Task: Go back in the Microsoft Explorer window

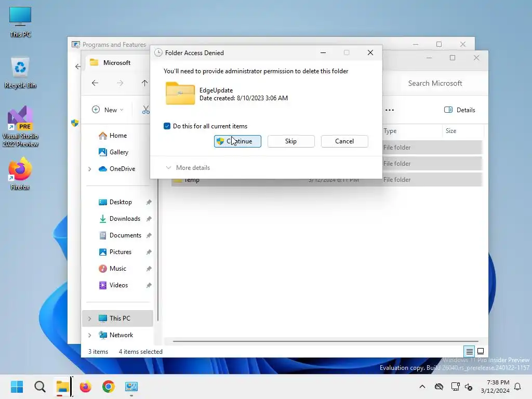Action: (x=95, y=83)
